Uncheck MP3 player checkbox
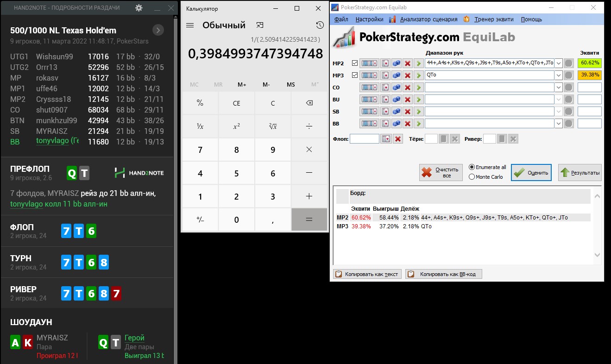Image resolution: width=611 pixels, height=364 pixels. click(x=355, y=75)
